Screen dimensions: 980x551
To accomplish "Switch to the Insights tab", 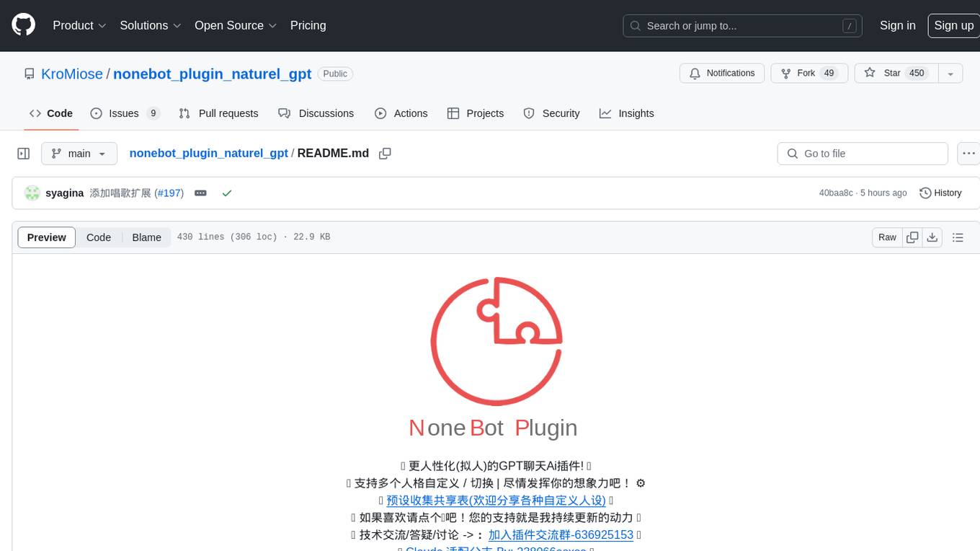I will tap(627, 113).
